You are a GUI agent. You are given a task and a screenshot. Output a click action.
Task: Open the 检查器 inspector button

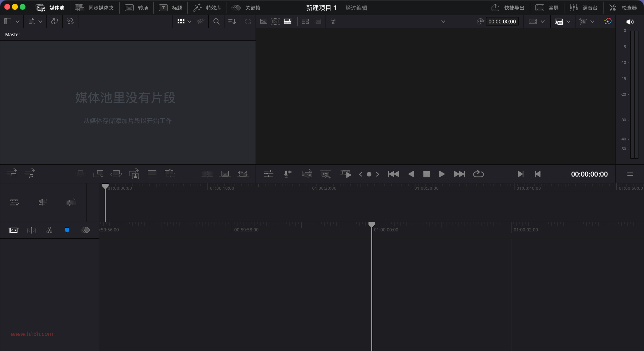coord(623,8)
